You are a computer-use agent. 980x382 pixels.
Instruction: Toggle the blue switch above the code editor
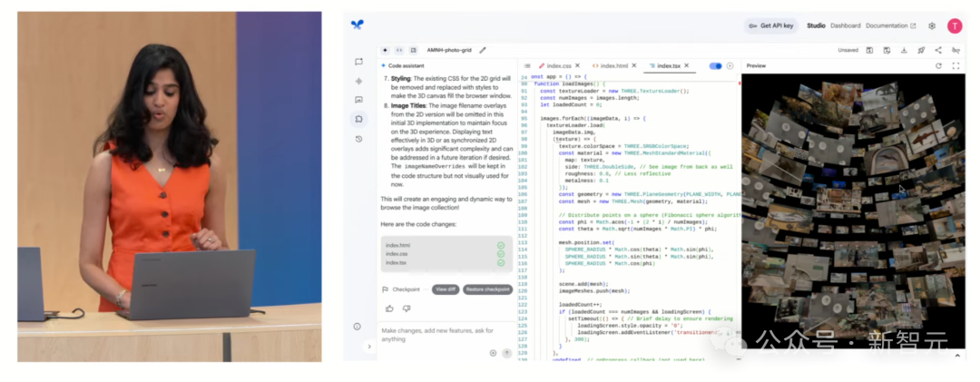pos(716,65)
